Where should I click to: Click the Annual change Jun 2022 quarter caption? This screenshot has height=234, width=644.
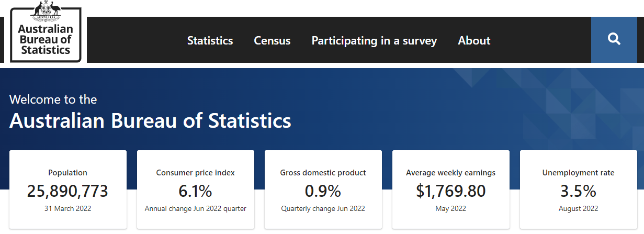point(196,208)
